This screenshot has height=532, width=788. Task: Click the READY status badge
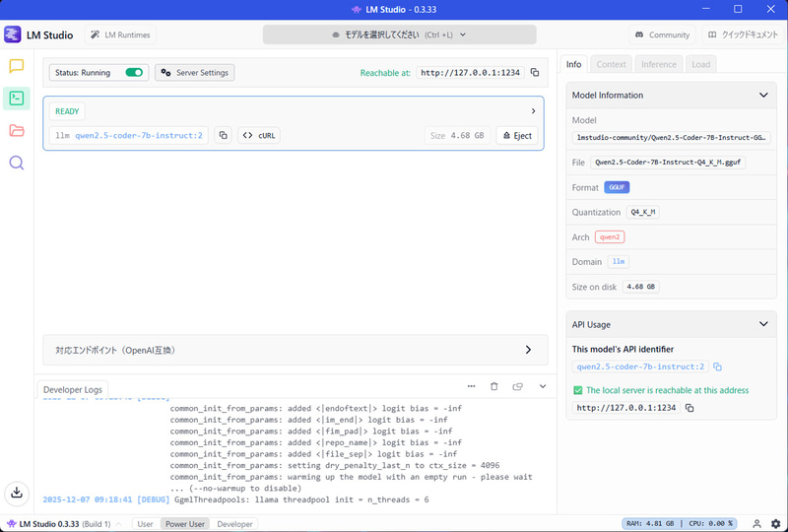tap(67, 111)
